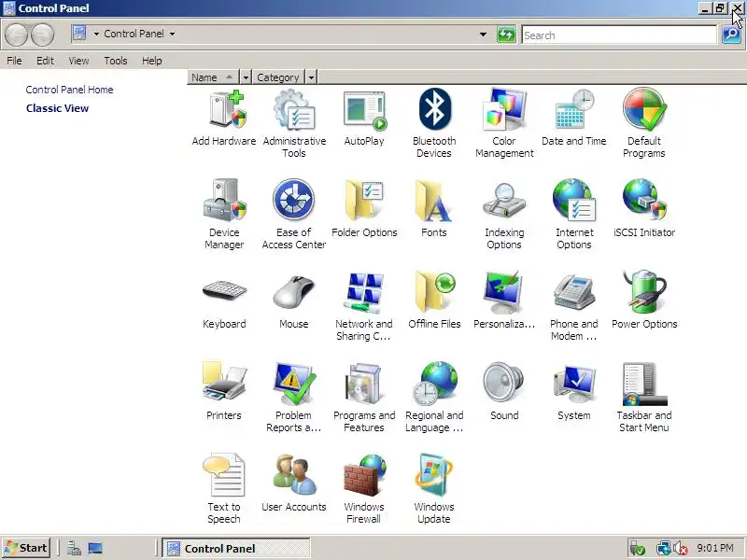Open Administrative Tools
This screenshot has height=560, width=747.
coord(294,123)
